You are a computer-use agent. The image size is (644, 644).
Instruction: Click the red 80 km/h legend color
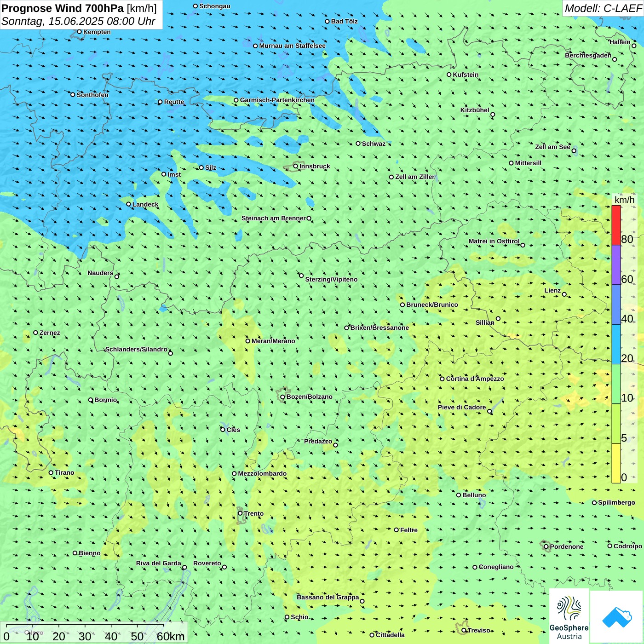pyautogui.click(x=616, y=225)
